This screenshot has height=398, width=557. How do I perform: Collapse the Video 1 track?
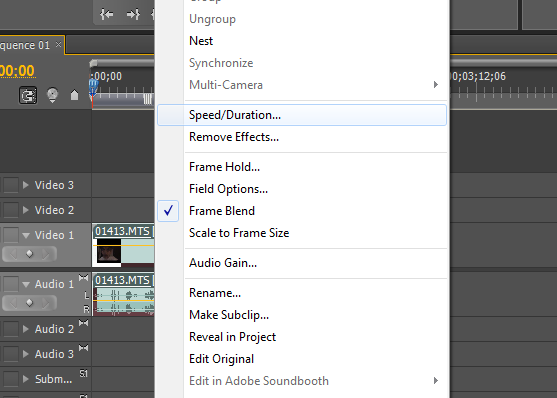(x=26, y=235)
